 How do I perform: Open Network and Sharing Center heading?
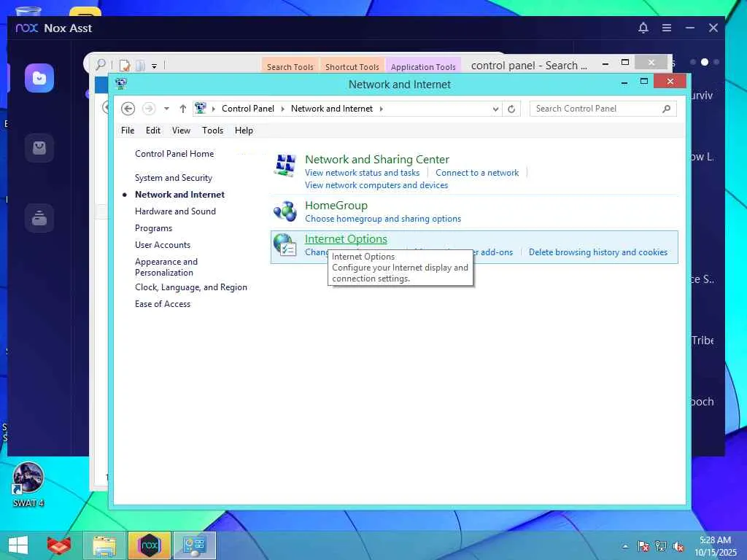(377, 160)
